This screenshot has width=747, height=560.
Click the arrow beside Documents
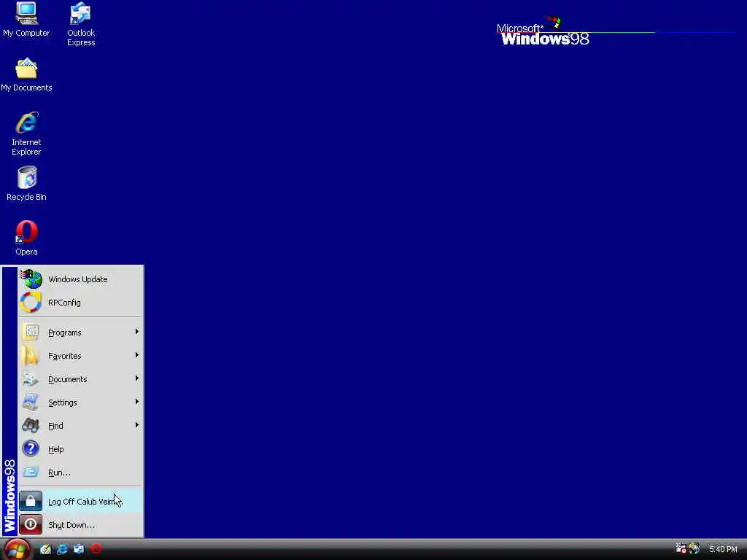(x=136, y=378)
